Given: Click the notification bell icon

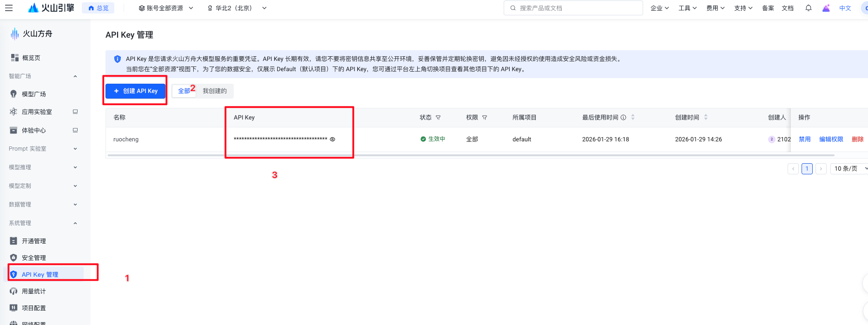Looking at the screenshot, I should [x=809, y=8].
